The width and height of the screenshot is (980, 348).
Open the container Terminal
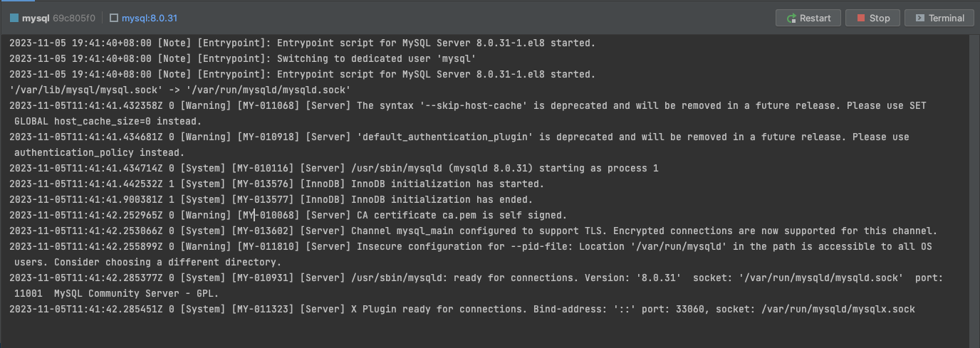click(939, 18)
